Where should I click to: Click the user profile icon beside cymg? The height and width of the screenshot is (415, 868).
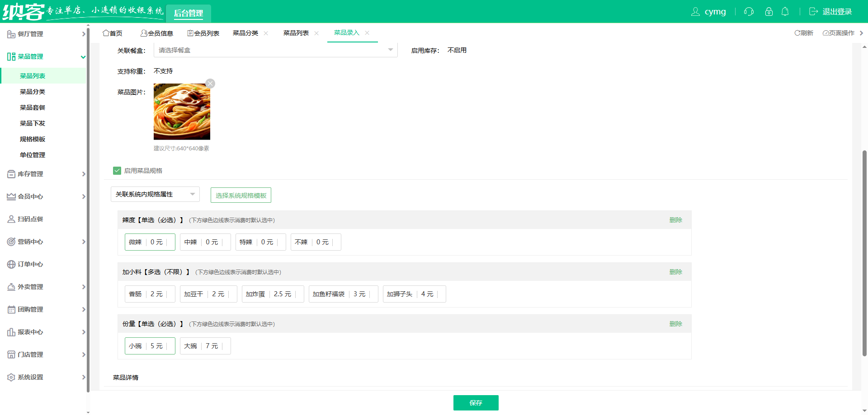(x=695, y=12)
